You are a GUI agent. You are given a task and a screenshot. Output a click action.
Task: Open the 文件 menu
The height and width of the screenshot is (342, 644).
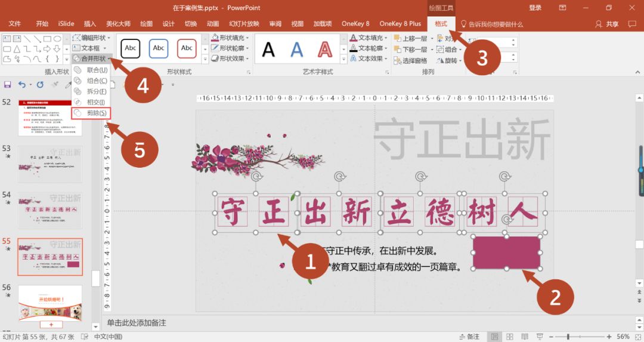[15, 24]
